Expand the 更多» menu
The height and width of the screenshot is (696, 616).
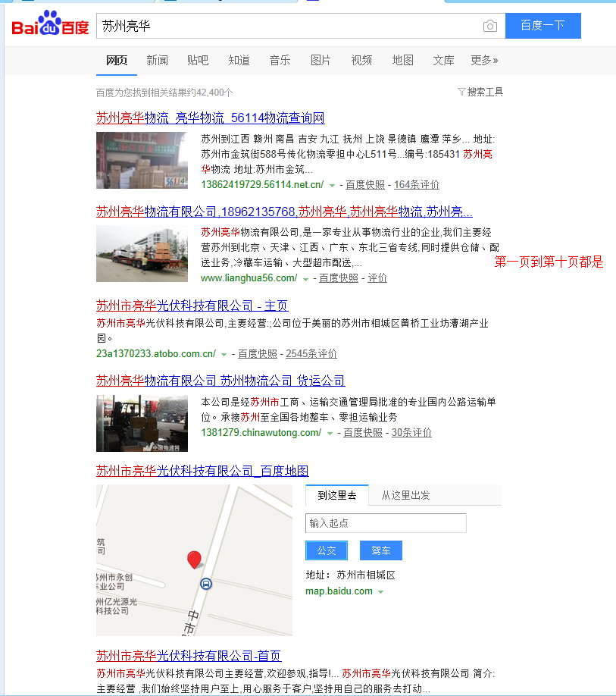click(484, 61)
